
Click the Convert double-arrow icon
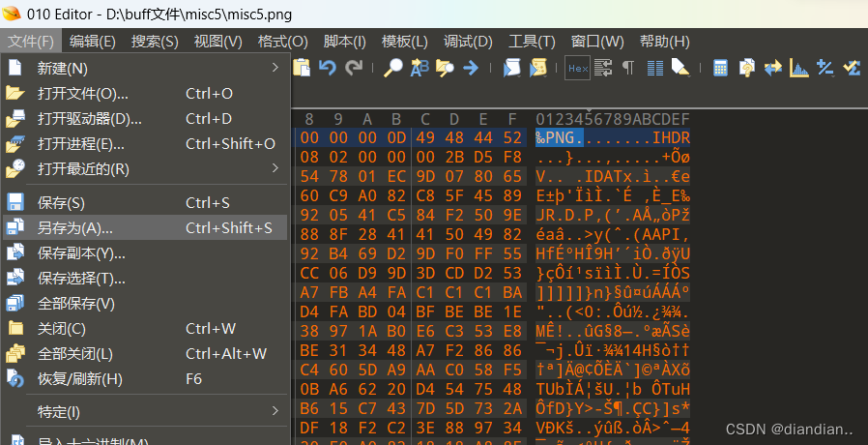tap(772, 68)
